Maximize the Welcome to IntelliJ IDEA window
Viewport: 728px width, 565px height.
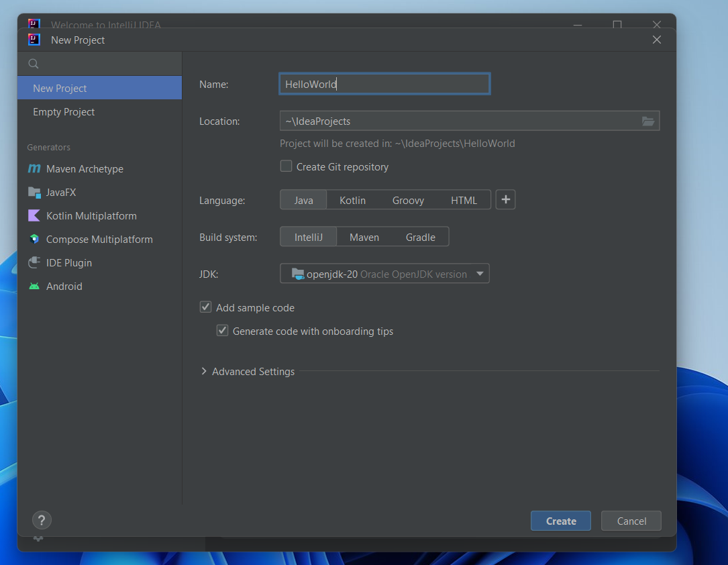click(617, 24)
